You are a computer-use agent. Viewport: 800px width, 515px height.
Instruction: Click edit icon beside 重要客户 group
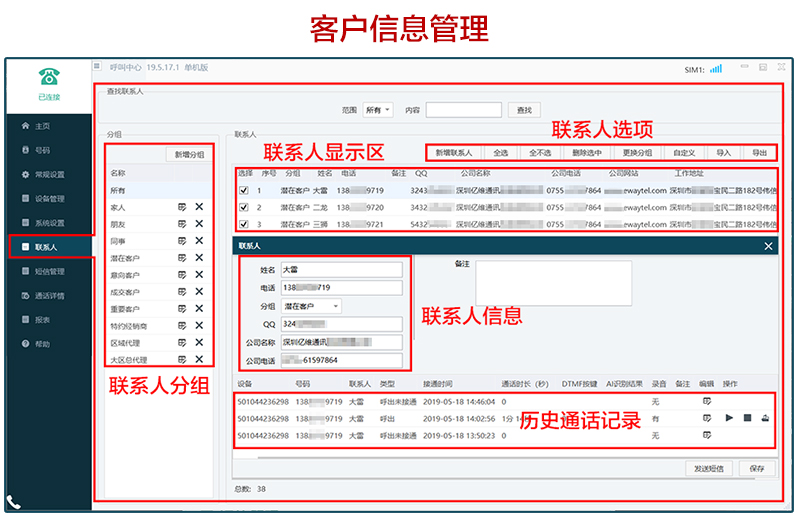point(182,308)
